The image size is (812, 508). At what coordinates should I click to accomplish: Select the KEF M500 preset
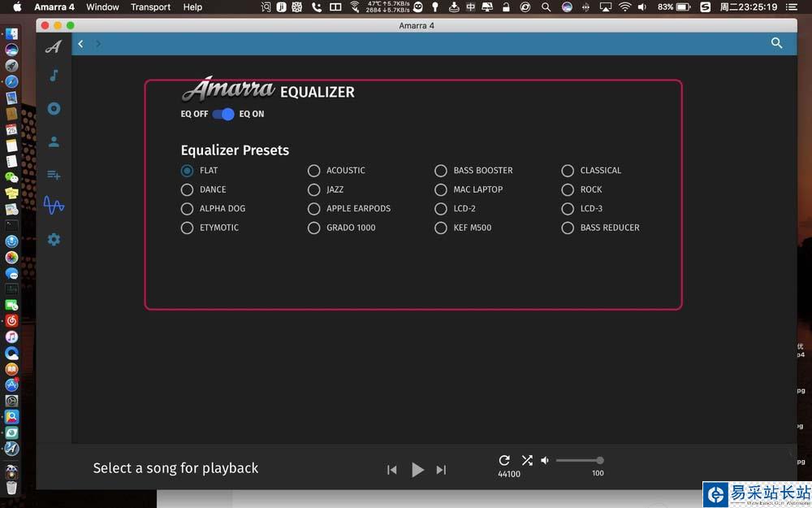pos(441,228)
